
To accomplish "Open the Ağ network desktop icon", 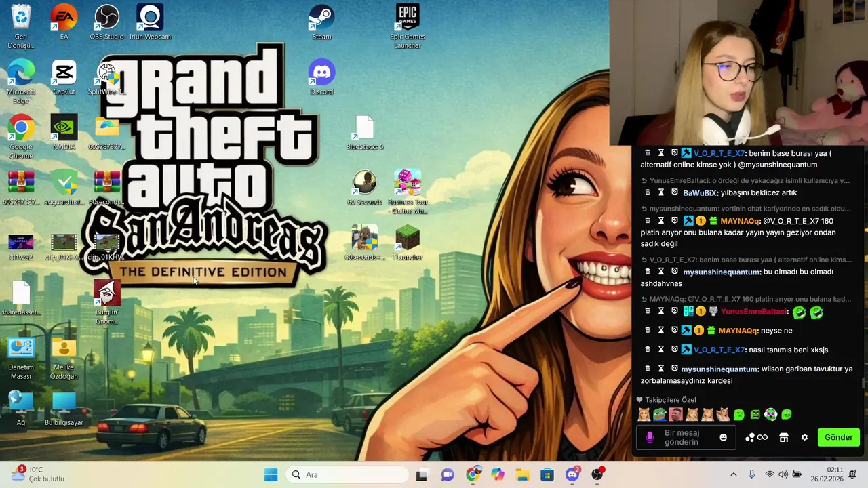I will [x=21, y=408].
